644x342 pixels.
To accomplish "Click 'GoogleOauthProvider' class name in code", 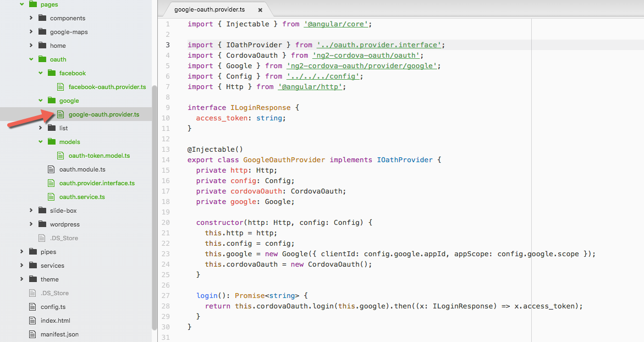I will click(x=284, y=159).
